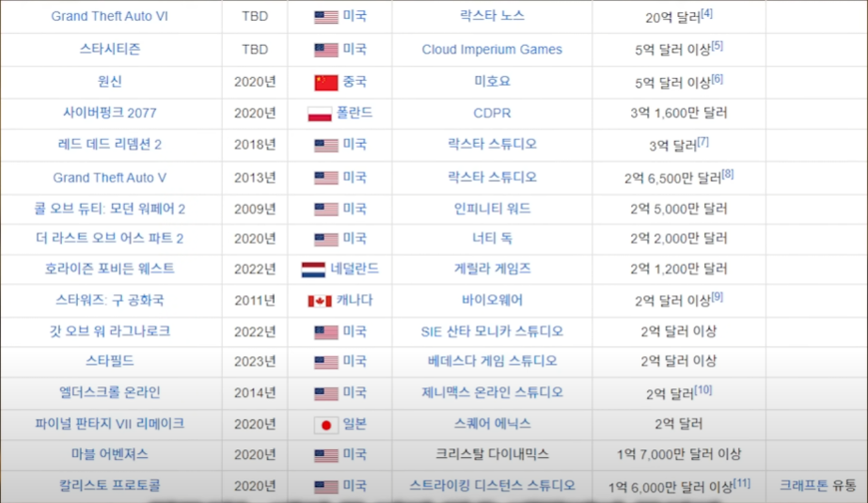Screen dimensions: 868x503
Task: Follow 락스타 스튜디오 link in 레드 데드 리뎀션 2 row
Action: [x=492, y=145]
